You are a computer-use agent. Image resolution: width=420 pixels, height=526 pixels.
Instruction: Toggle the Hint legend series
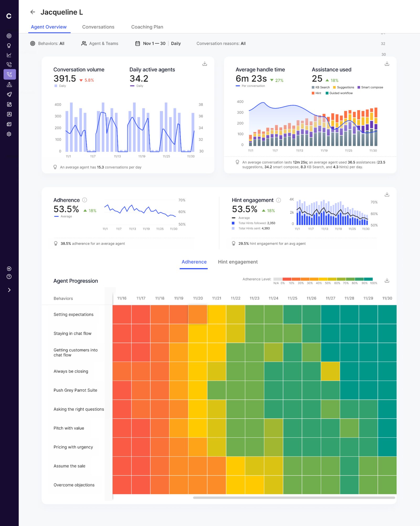click(316, 93)
